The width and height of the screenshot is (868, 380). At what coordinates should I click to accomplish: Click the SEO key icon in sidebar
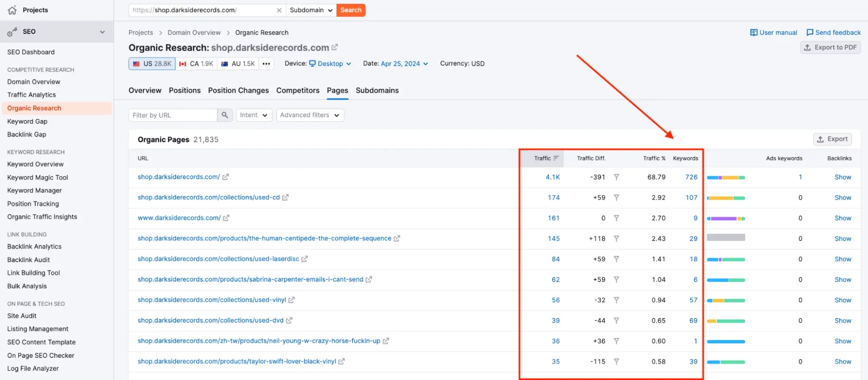12,32
